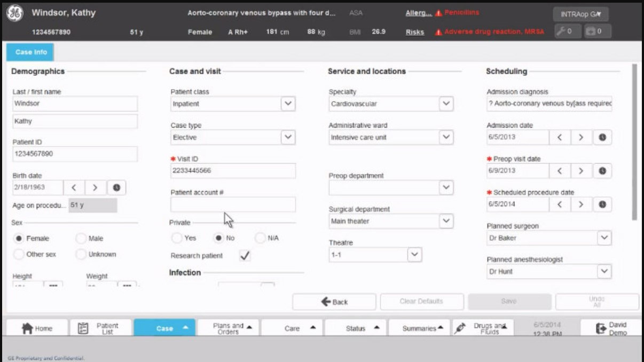Screen dimensions: 644x362
Task: Step Birth date back with left arrow
Action: coord(74,187)
